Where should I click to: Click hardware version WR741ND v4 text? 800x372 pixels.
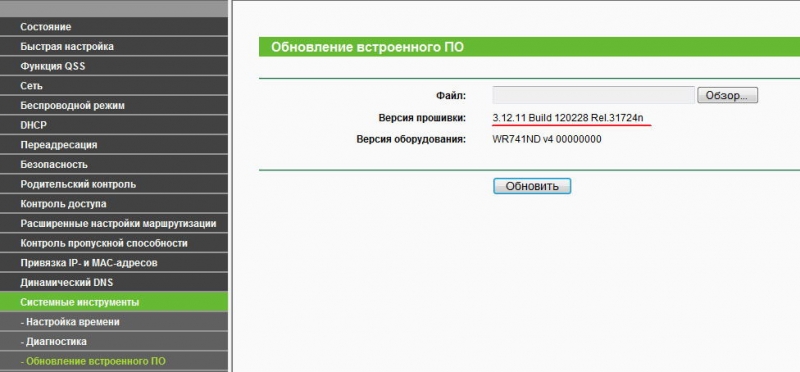pyautogui.click(x=546, y=139)
